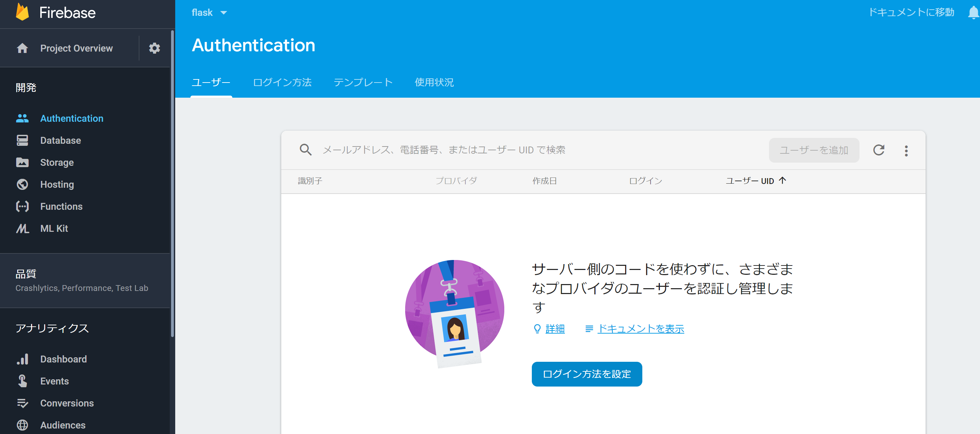Switch to テンプレート tab
The image size is (980, 434).
(x=363, y=83)
